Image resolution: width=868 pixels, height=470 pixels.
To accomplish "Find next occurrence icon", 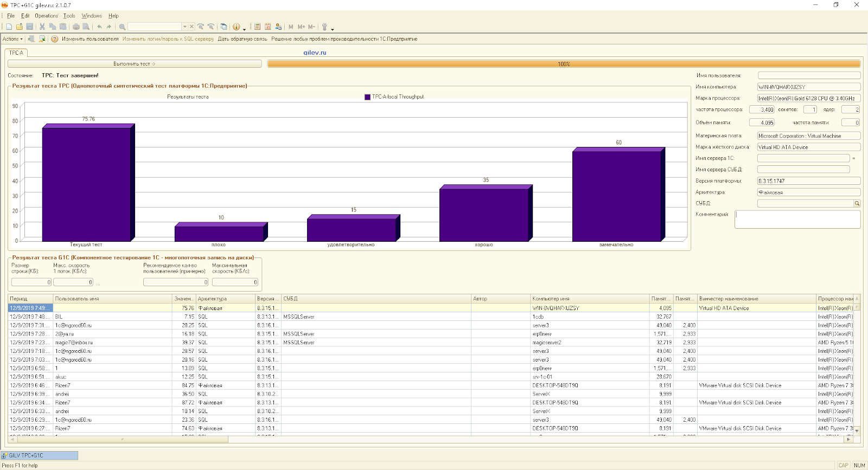I will [201, 27].
